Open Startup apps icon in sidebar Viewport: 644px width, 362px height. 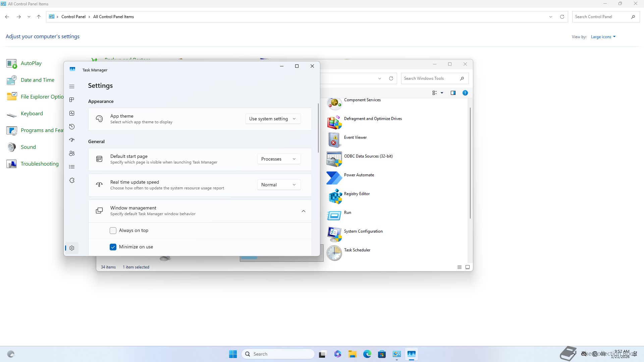pos(72,140)
